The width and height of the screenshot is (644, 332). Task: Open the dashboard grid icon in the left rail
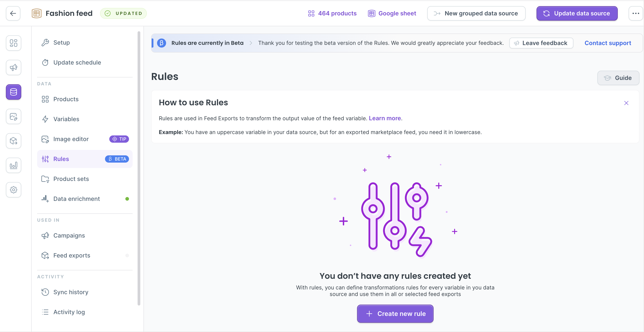pos(13,43)
